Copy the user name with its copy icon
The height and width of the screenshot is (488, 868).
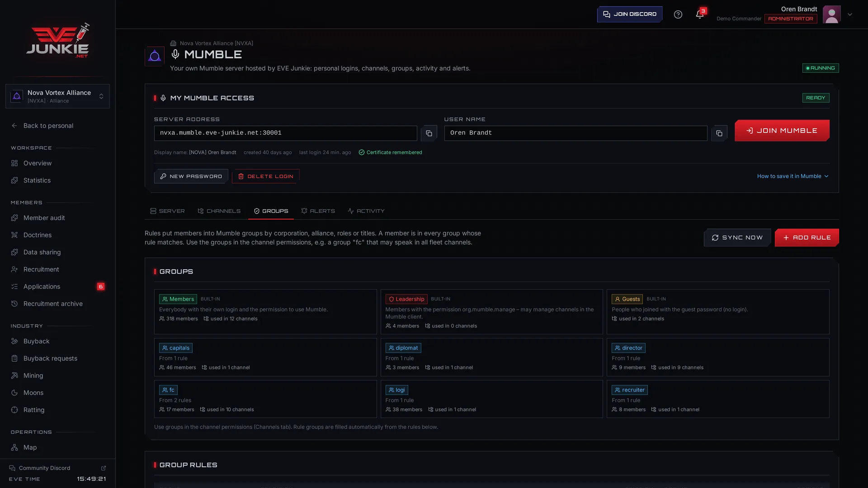click(x=719, y=133)
